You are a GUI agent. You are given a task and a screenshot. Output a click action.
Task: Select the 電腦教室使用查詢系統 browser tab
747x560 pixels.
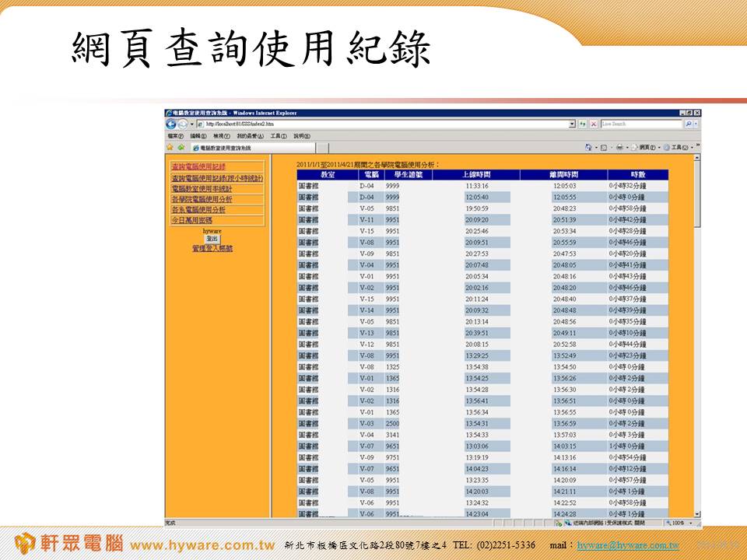click(x=226, y=148)
